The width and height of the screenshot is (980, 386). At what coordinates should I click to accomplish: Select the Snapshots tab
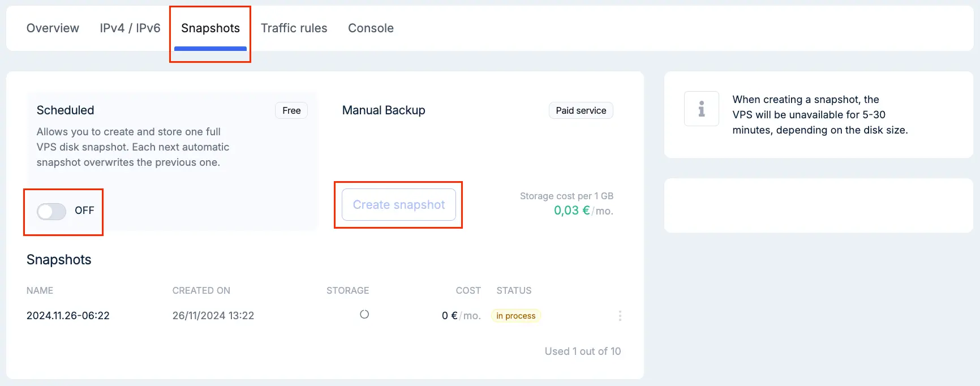(210, 28)
